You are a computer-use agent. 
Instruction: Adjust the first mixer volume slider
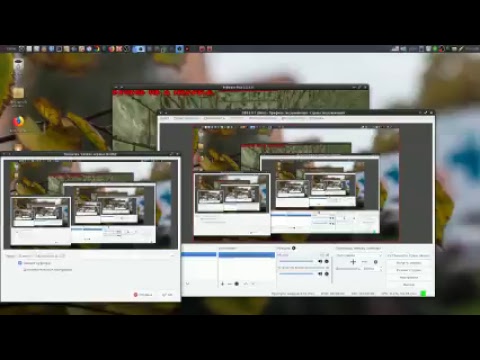297,261
